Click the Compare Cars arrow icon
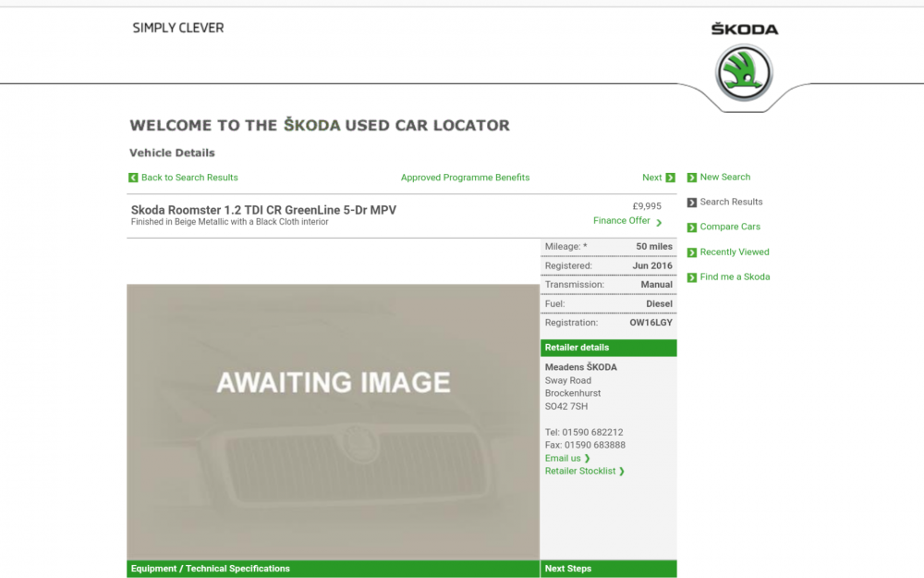The width and height of the screenshot is (924, 578). pyautogui.click(x=692, y=228)
